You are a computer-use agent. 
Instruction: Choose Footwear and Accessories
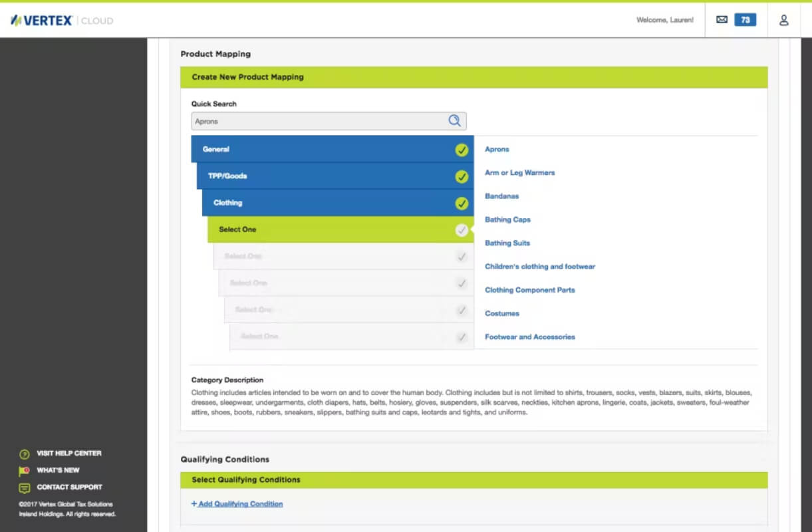(x=529, y=336)
